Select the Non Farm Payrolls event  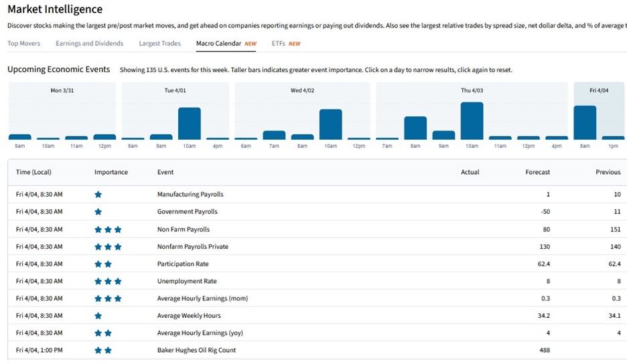pos(183,230)
